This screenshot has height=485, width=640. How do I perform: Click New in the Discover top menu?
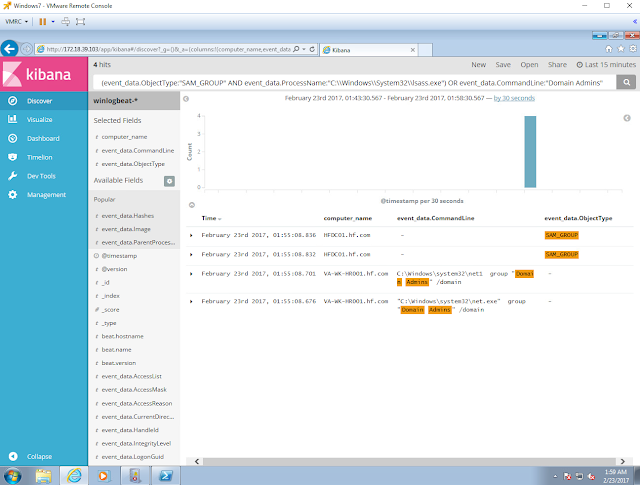click(x=478, y=65)
